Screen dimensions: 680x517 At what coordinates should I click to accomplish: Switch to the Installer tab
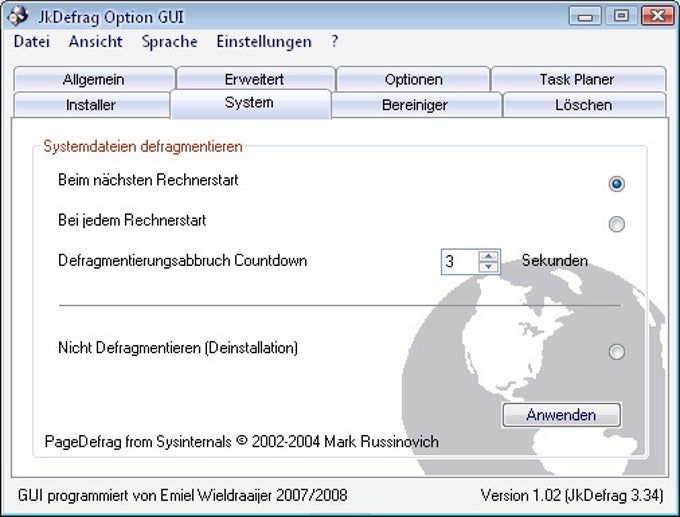click(x=91, y=105)
